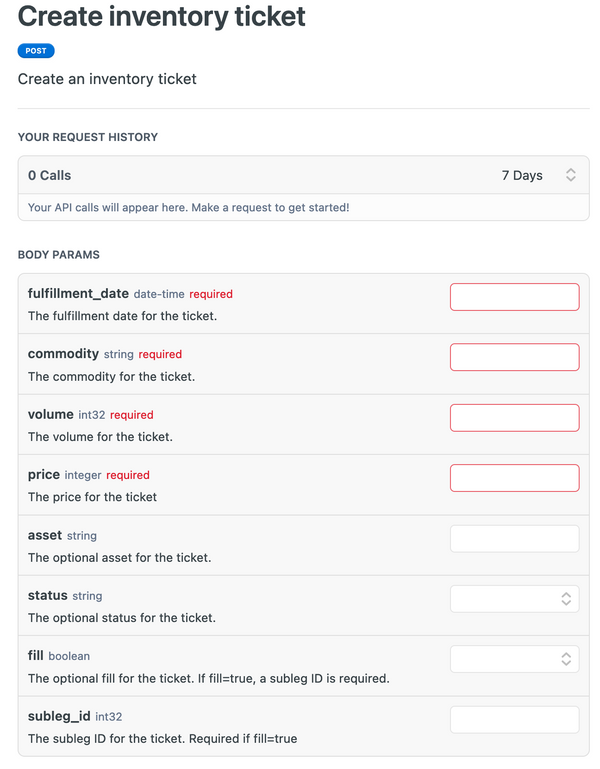Click the 0 Calls history header
The height and width of the screenshot is (769, 600).
50,175
